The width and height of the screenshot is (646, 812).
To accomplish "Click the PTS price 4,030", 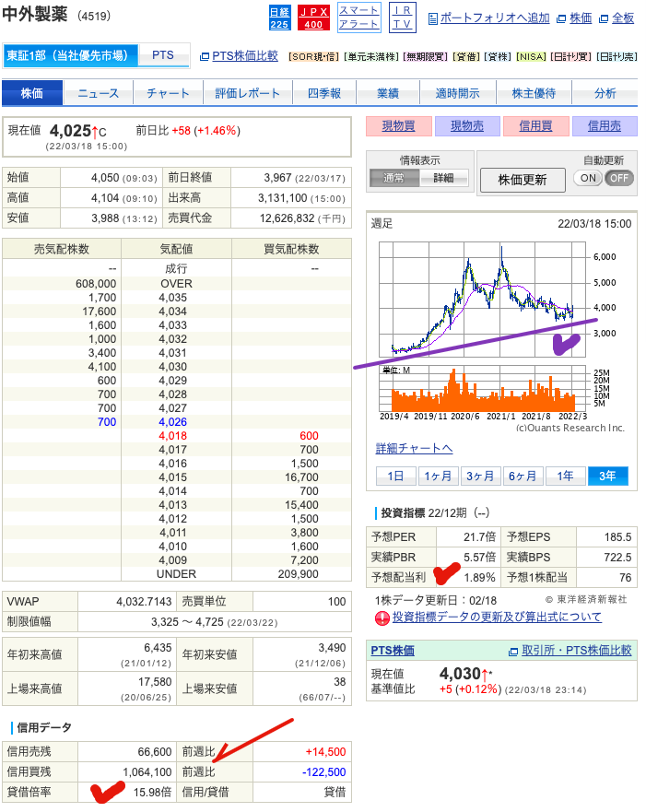I will [x=460, y=674].
